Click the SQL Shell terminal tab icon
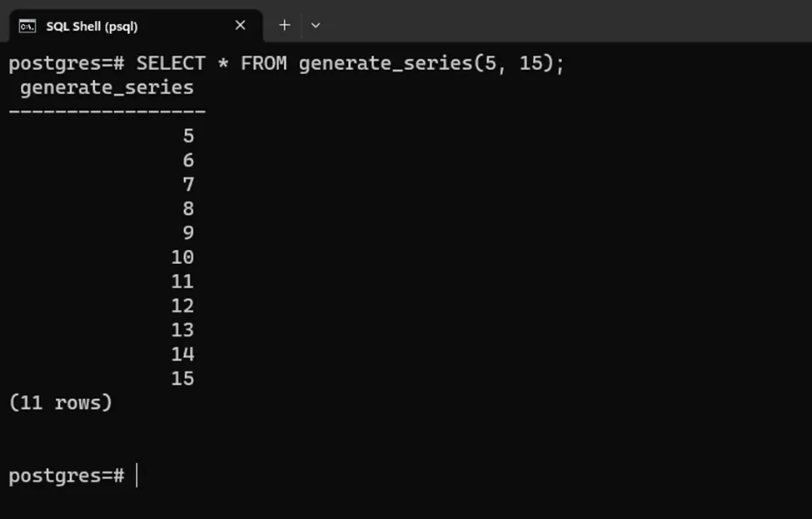The image size is (812, 519). point(27,26)
